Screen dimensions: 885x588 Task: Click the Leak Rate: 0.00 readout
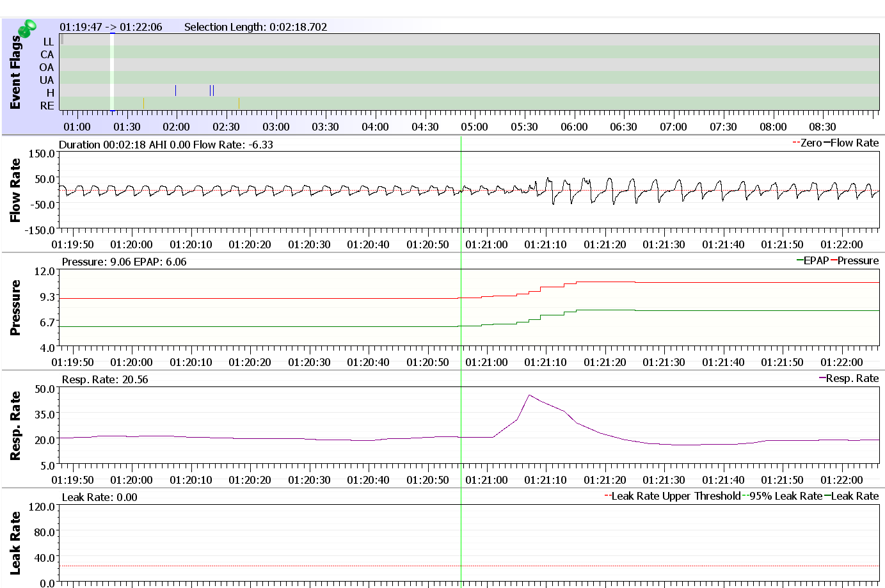tap(99, 497)
